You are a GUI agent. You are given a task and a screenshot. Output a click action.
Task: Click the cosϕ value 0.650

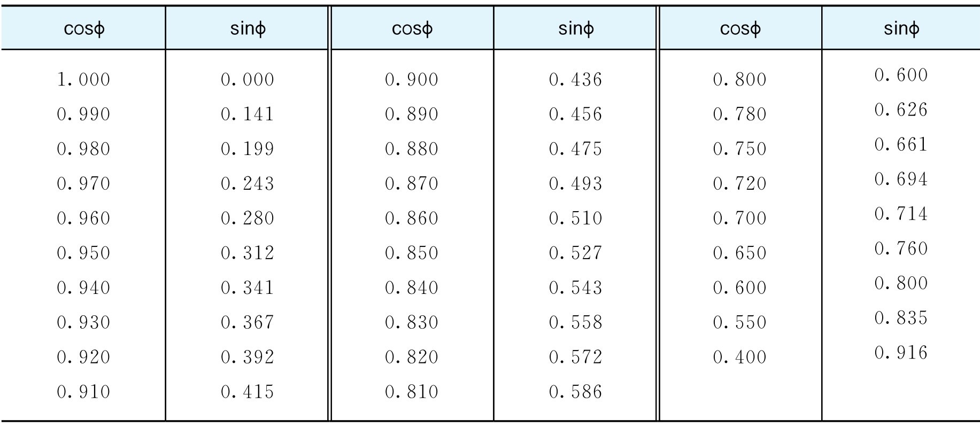coord(740,253)
